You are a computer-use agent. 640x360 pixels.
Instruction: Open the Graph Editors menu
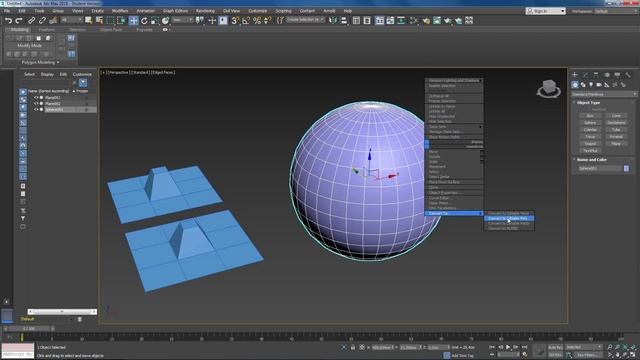pos(176,11)
